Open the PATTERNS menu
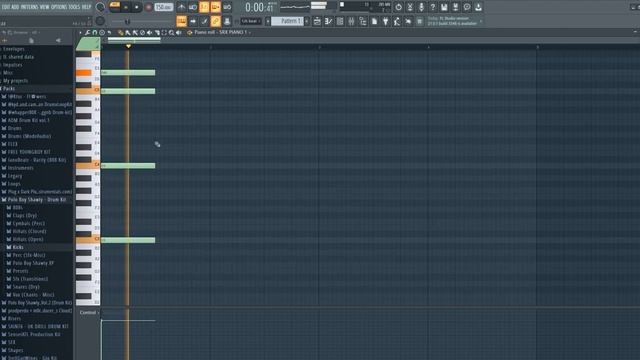Screen dimensions: 640x360 (29, 7)
